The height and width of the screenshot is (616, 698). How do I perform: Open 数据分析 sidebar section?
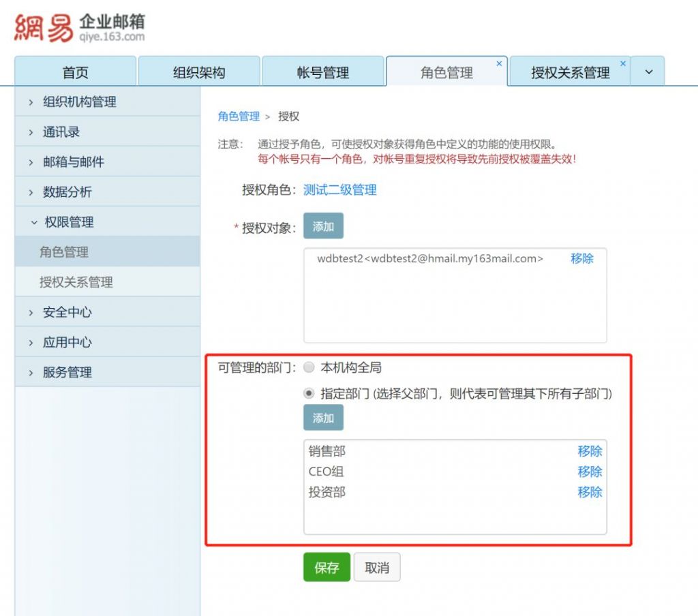tap(107, 192)
